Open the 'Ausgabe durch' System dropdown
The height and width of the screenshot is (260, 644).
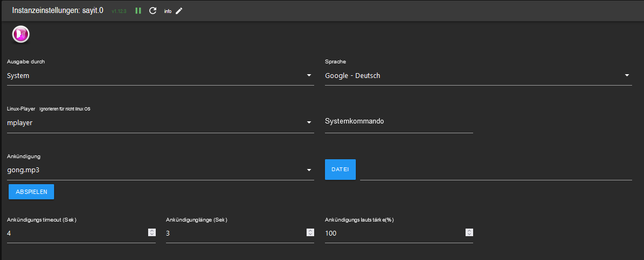click(x=161, y=76)
